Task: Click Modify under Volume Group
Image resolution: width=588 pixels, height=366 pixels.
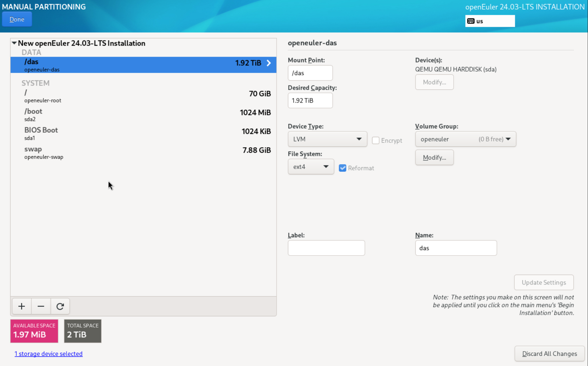Action: pyautogui.click(x=434, y=157)
